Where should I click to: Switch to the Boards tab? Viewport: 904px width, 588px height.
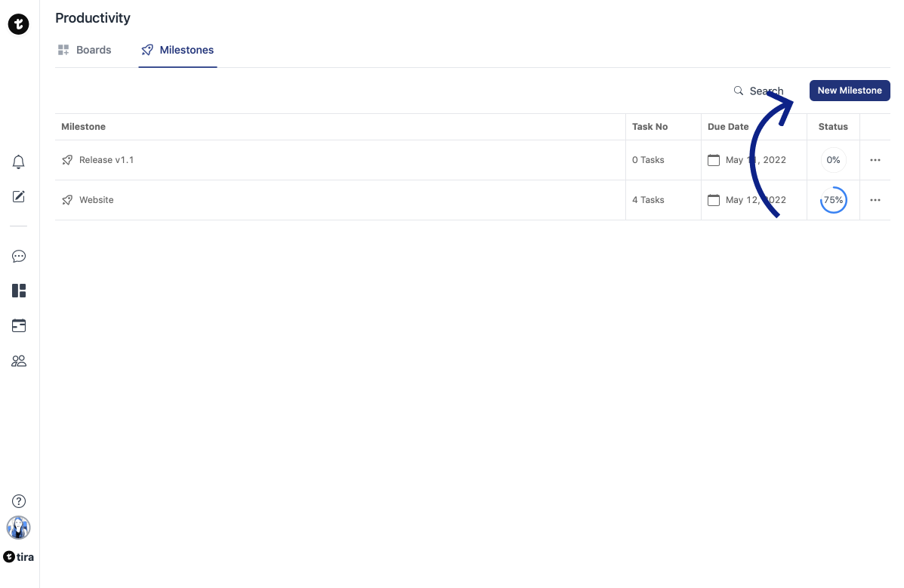(x=85, y=50)
